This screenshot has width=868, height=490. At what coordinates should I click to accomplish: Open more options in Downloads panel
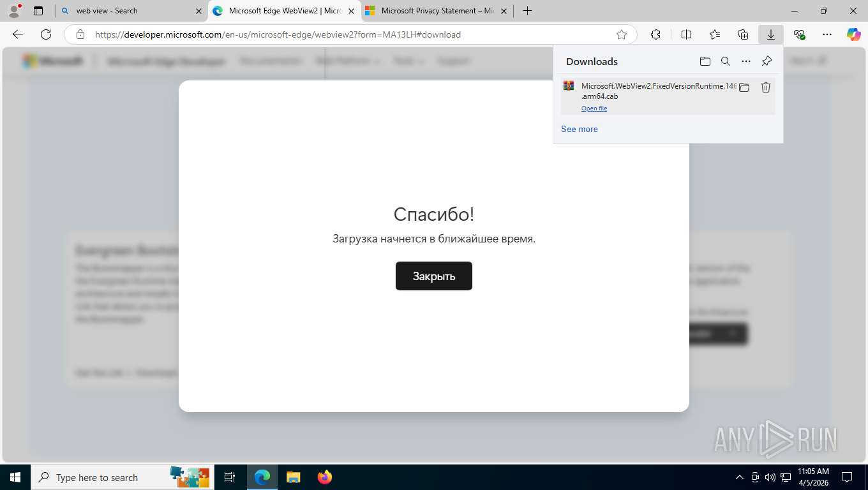point(746,61)
